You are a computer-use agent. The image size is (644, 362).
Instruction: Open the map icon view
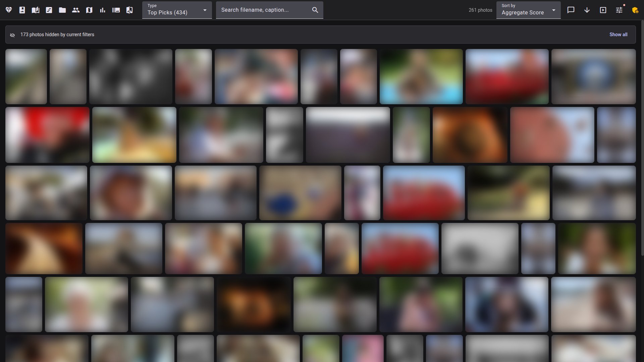pos(89,10)
